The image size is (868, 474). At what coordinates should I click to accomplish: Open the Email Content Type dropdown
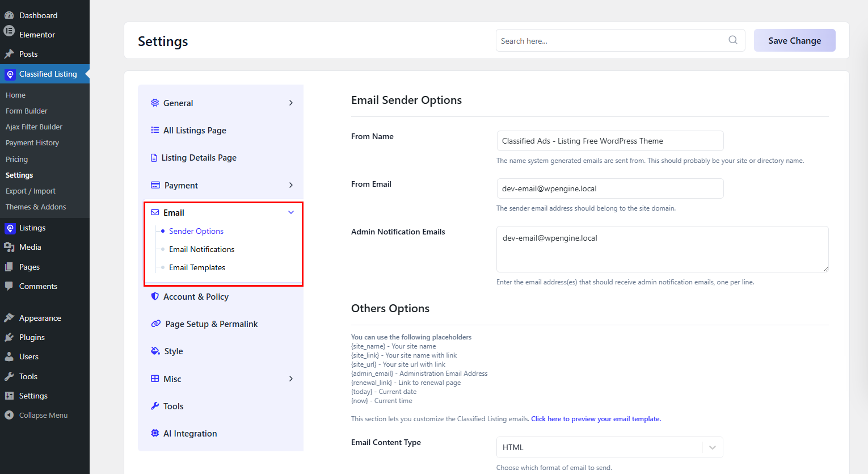609,447
